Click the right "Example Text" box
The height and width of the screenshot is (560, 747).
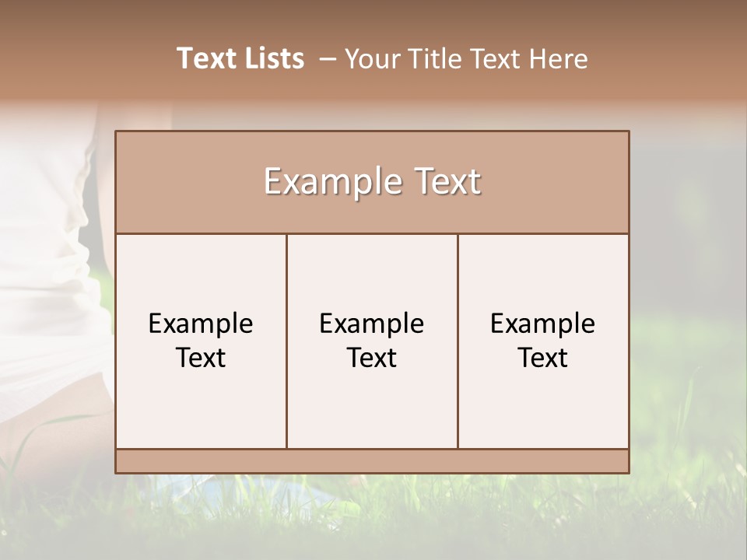tap(543, 341)
